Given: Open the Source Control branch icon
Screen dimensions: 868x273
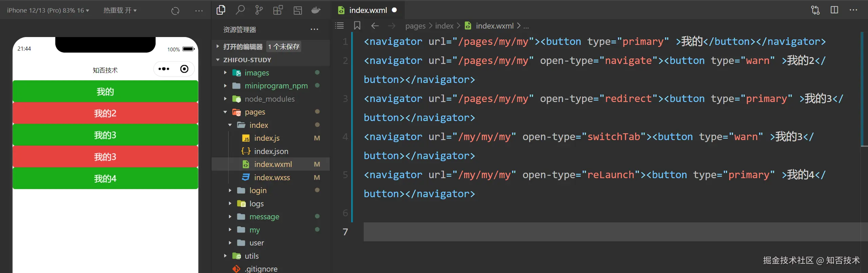Looking at the screenshot, I should 259,10.
